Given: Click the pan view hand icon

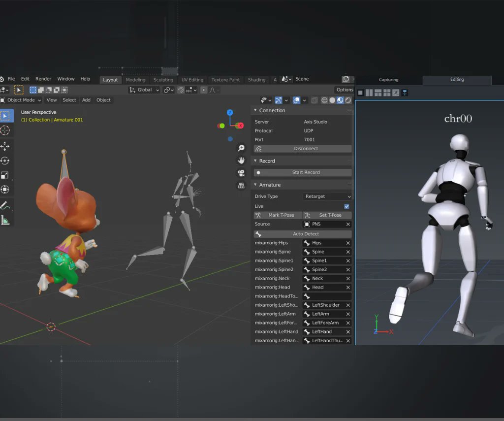Looking at the screenshot, I should point(241,161).
